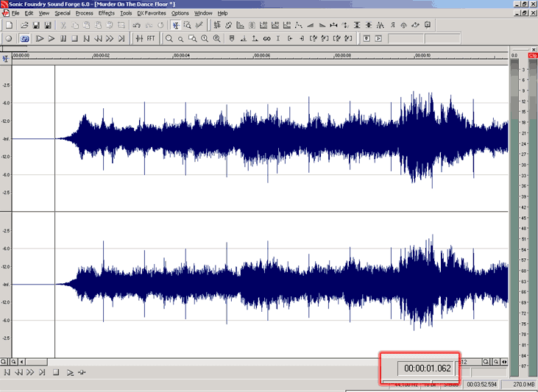Click the trim/crop icon
Viewport: 538px width, 392px height.
(x=121, y=25)
